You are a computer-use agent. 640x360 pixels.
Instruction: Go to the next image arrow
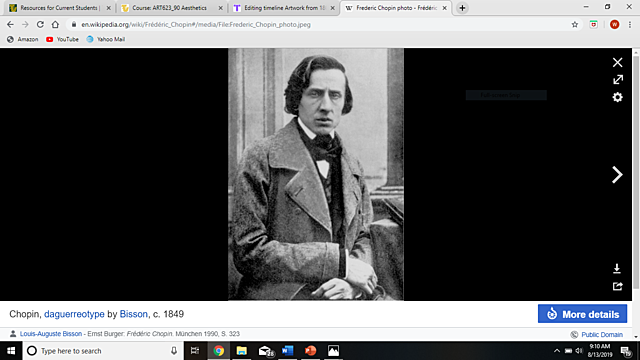tap(617, 175)
